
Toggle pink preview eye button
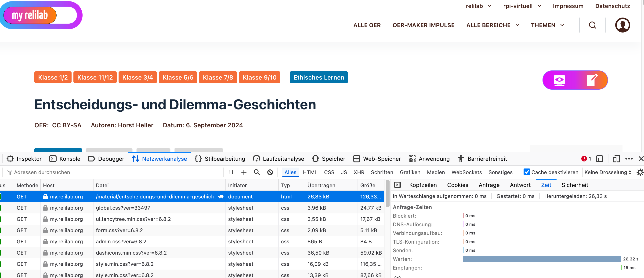[x=559, y=80]
